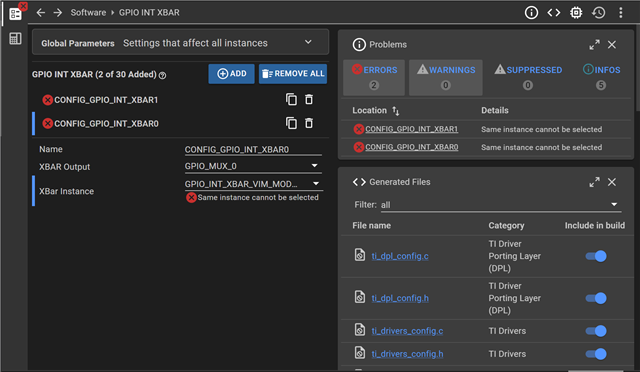This screenshot has height=372, width=640.
Task: Show generated files code icon in toolbar
Action: pyautogui.click(x=553, y=13)
